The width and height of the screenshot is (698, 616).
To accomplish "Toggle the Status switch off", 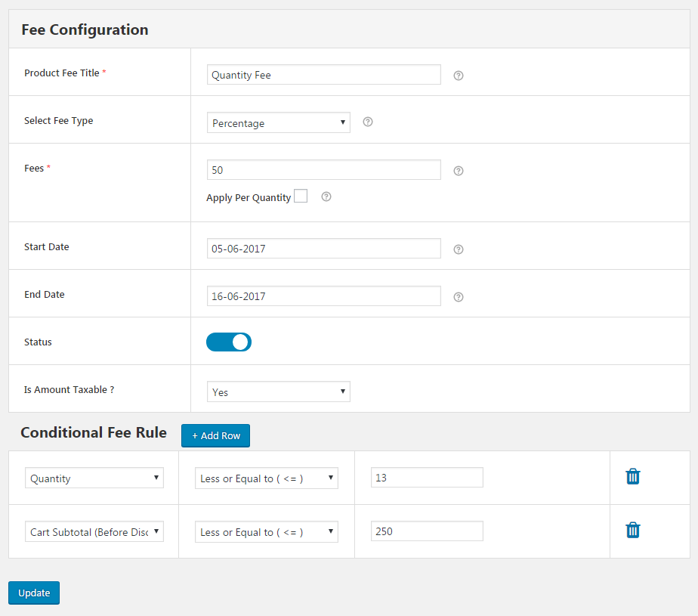I will (x=229, y=342).
